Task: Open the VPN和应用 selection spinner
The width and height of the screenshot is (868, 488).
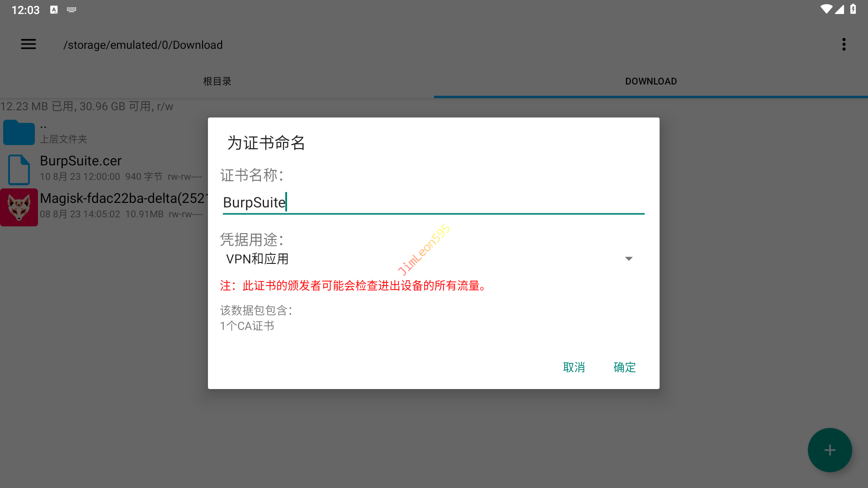Action: pyautogui.click(x=258, y=259)
